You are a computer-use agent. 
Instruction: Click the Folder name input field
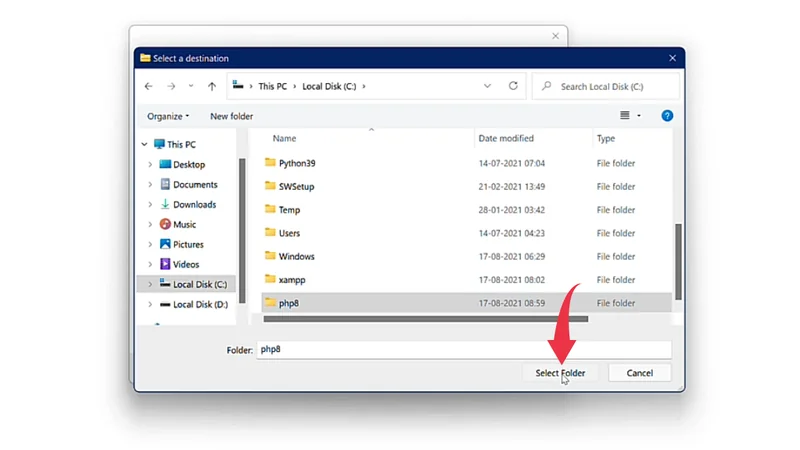click(463, 350)
